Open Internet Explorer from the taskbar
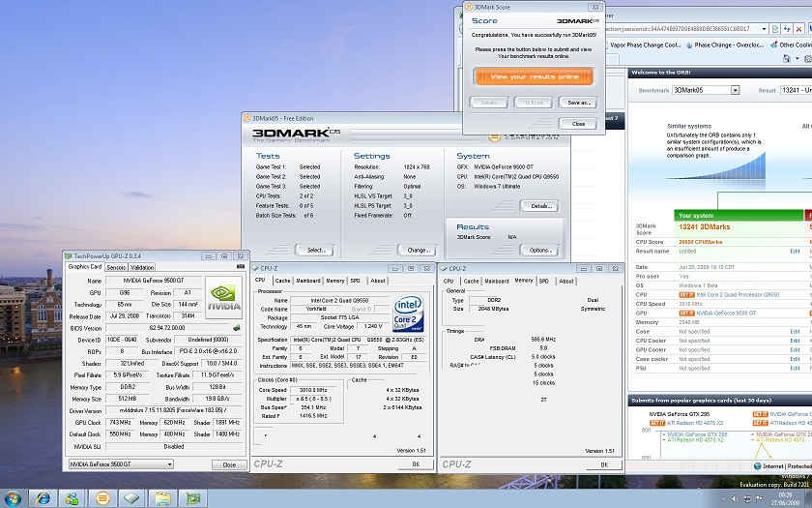The width and height of the screenshot is (812, 508). click(43, 499)
